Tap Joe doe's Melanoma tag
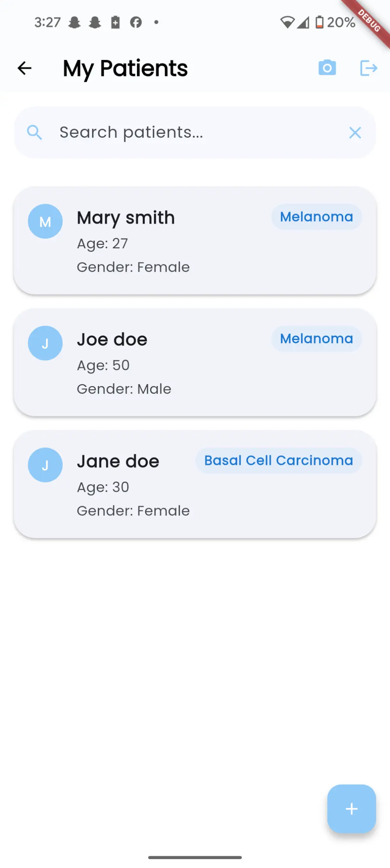The height and width of the screenshot is (868, 390). tap(316, 338)
